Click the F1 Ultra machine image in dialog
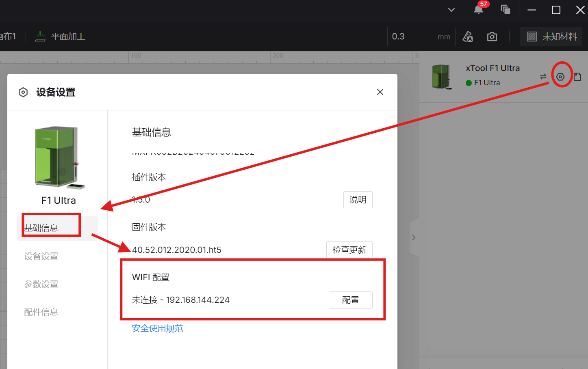Screen dimensions: 588x369 point(59,158)
